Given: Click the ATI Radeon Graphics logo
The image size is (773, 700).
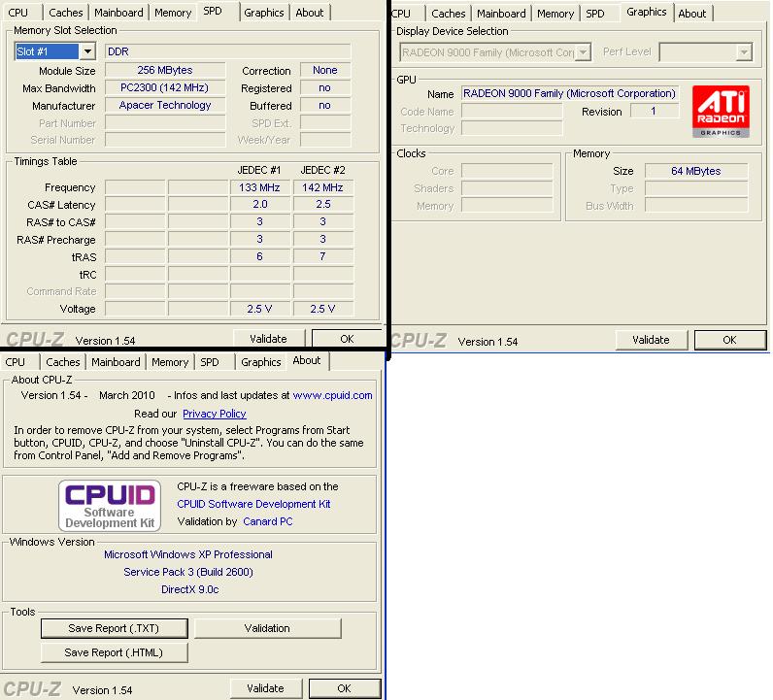Looking at the screenshot, I should 721,113.
